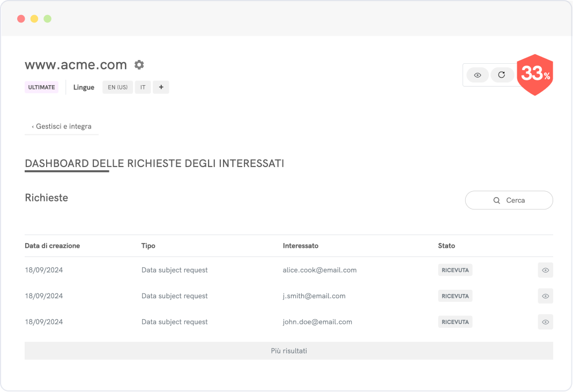573x392 pixels.
Task: Click the refresh icon in the top right
Action: click(x=502, y=75)
